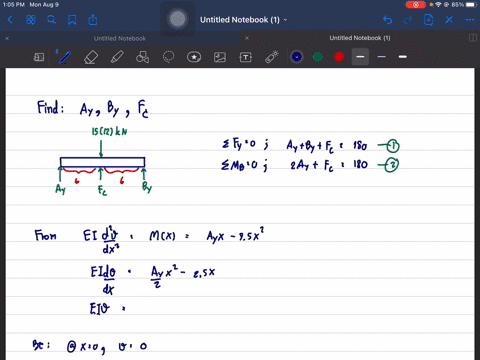The height and width of the screenshot is (360, 480).
Task: Redo the last action
Action: [x=408, y=20]
